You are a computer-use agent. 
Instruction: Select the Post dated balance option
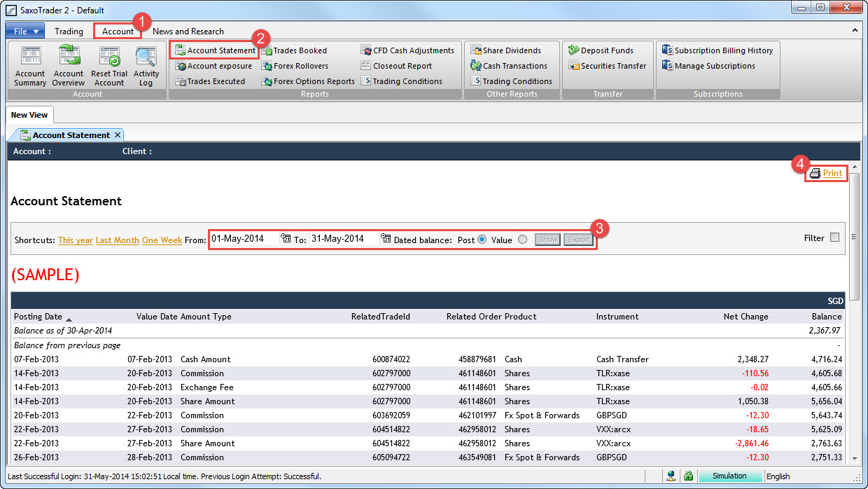point(482,240)
